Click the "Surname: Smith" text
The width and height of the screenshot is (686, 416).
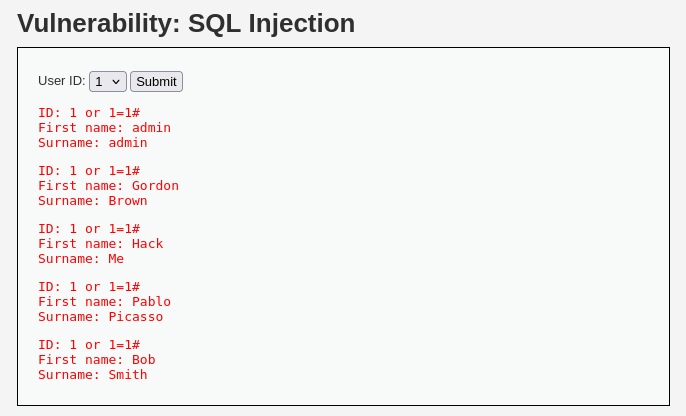point(93,374)
